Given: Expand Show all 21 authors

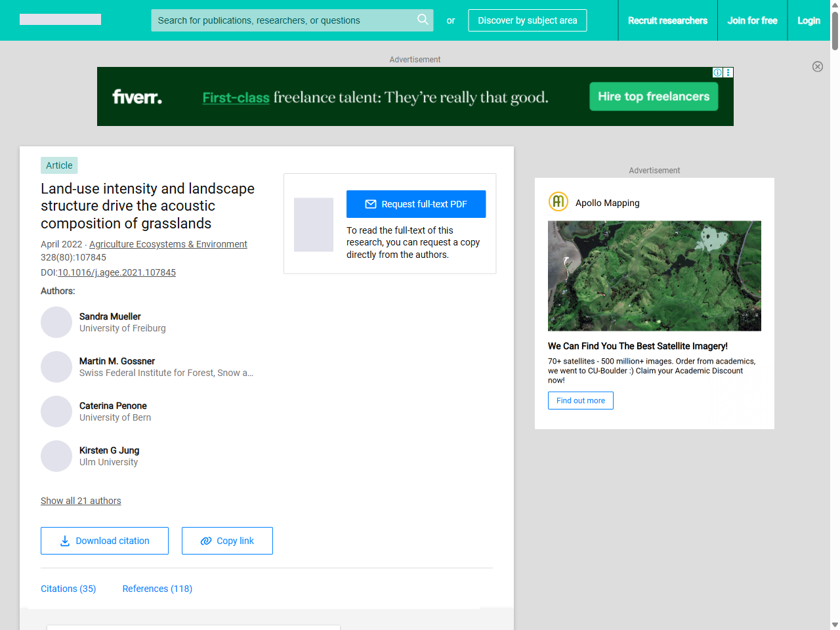Looking at the screenshot, I should pyautogui.click(x=81, y=501).
